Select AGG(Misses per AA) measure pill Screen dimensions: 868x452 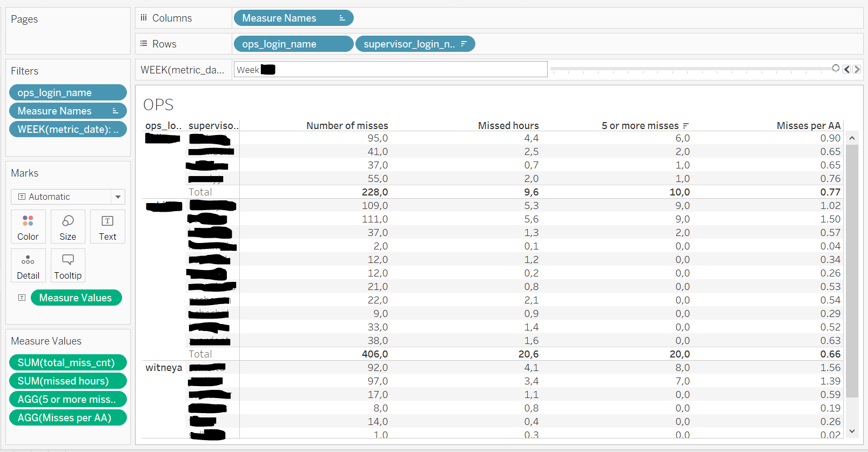click(x=68, y=417)
